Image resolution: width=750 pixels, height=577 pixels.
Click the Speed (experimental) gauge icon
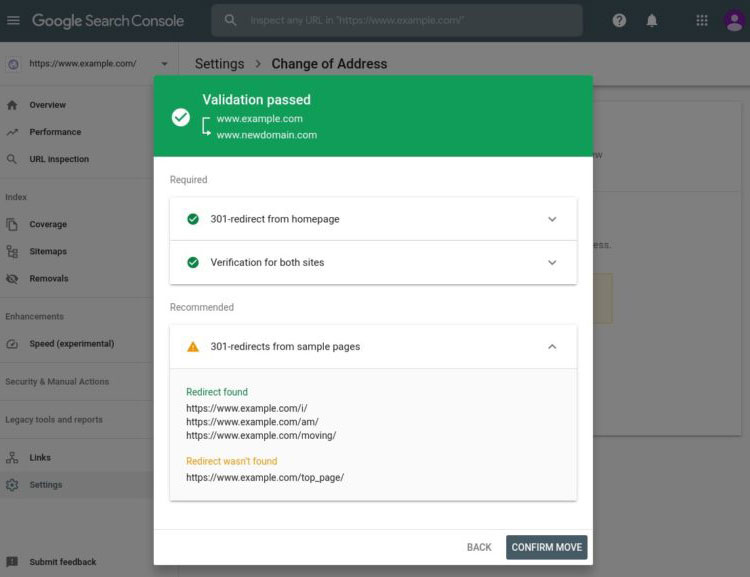(12, 344)
